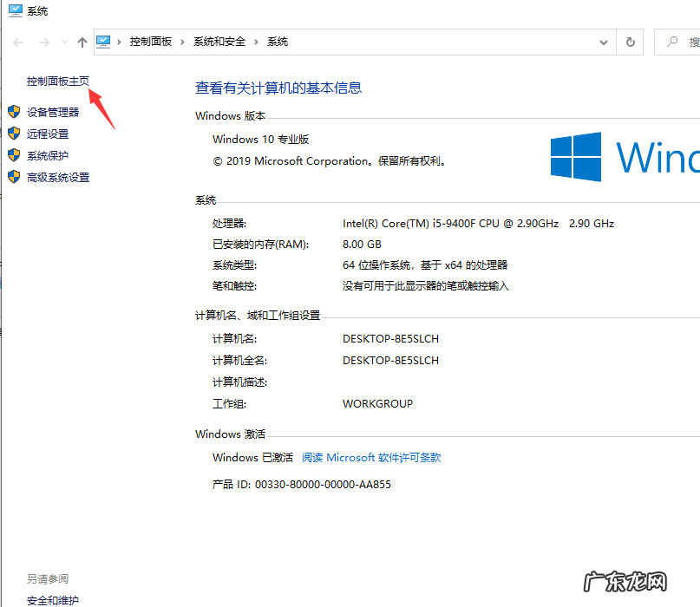Click the Windows logo image
The image size is (700, 607).
[x=578, y=156]
